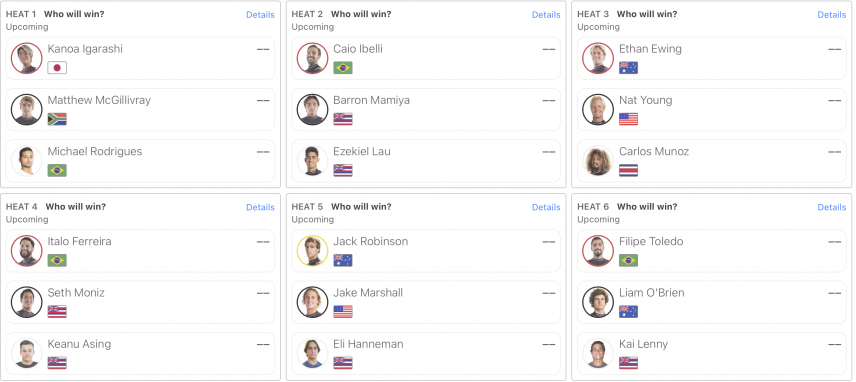Image resolution: width=856 pixels, height=382 pixels.
Task: Open Details link for Heat 6
Action: click(831, 207)
